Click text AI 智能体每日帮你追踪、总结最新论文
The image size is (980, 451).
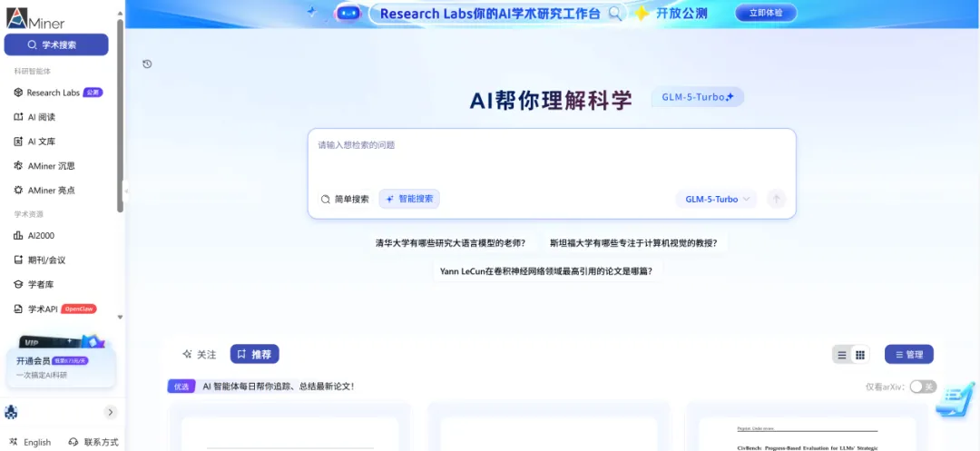pyautogui.click(x=279, y=387)
